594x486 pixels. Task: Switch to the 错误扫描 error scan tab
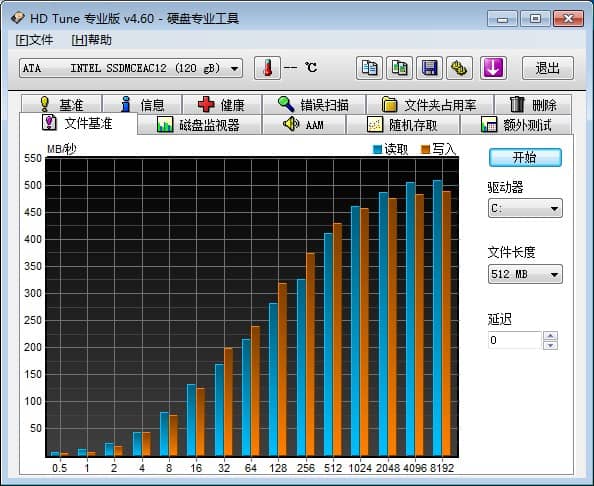[x=314, y=105]
